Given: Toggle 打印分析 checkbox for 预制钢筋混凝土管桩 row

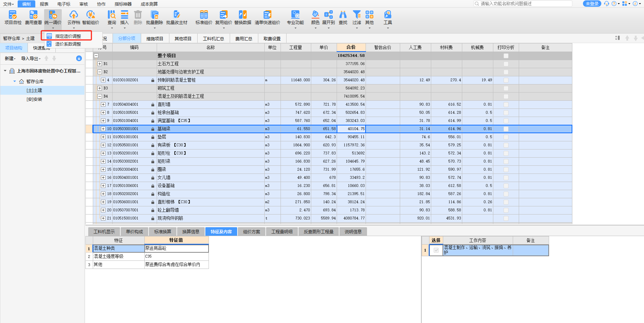Looking at the screenshot, I should [x=506, y=80].
